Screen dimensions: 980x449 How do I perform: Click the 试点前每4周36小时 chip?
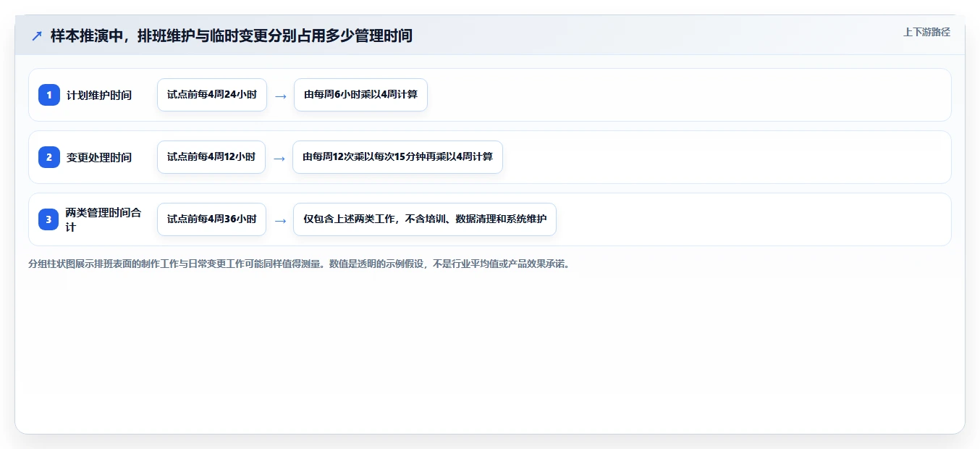point(212,219)
